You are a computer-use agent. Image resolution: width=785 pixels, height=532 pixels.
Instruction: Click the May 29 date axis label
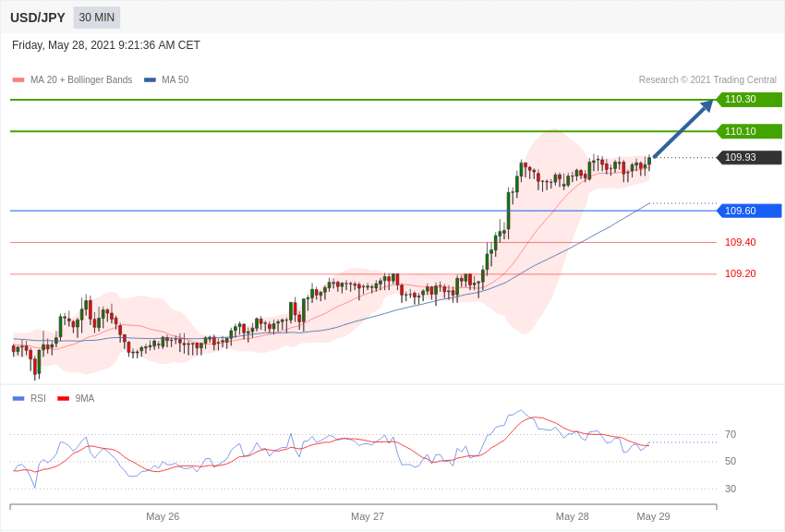(653, 516)
